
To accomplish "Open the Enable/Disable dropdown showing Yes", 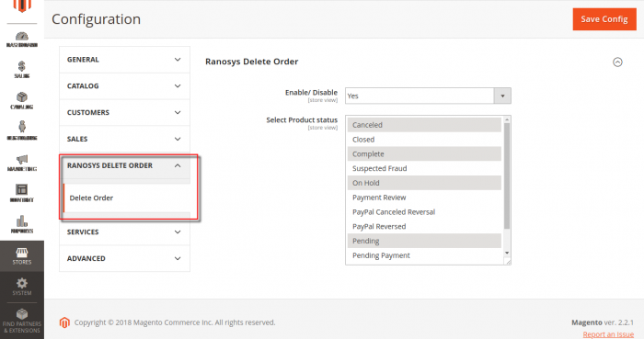I will click(428, 96).
